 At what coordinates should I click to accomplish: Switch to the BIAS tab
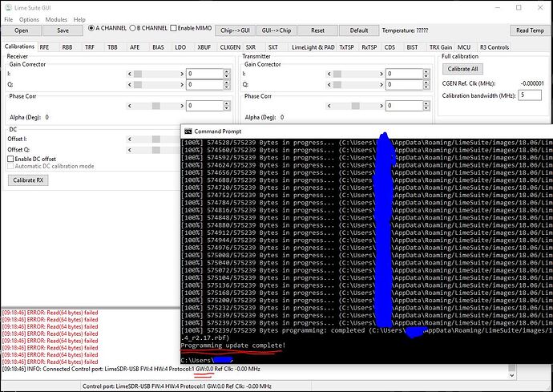pos(158,47)
